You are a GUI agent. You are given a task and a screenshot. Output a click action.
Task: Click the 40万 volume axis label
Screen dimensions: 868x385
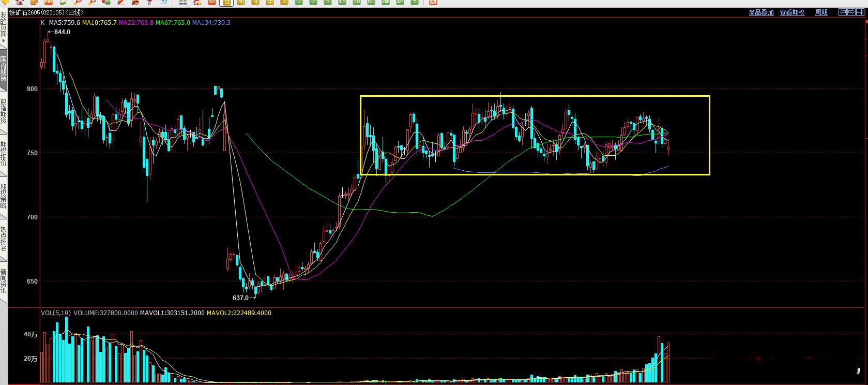[31, 335]
